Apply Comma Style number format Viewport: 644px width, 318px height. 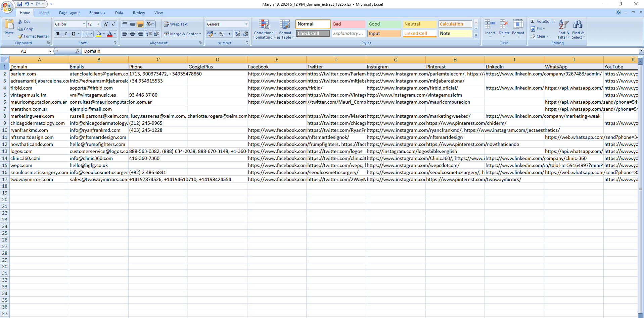[229, 34]
